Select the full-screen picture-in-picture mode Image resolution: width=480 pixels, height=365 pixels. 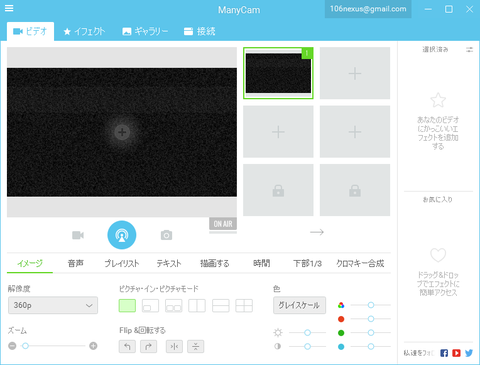[127, 305]
